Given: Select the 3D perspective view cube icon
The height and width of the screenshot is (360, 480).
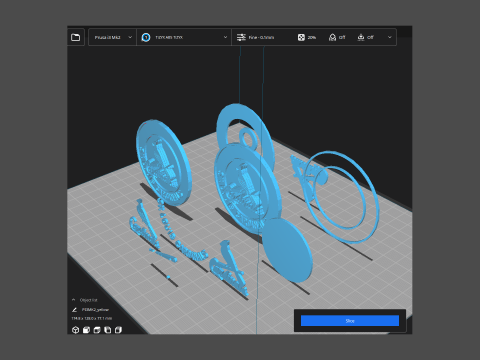Looking at the screenshot, I should click(75, 330).
